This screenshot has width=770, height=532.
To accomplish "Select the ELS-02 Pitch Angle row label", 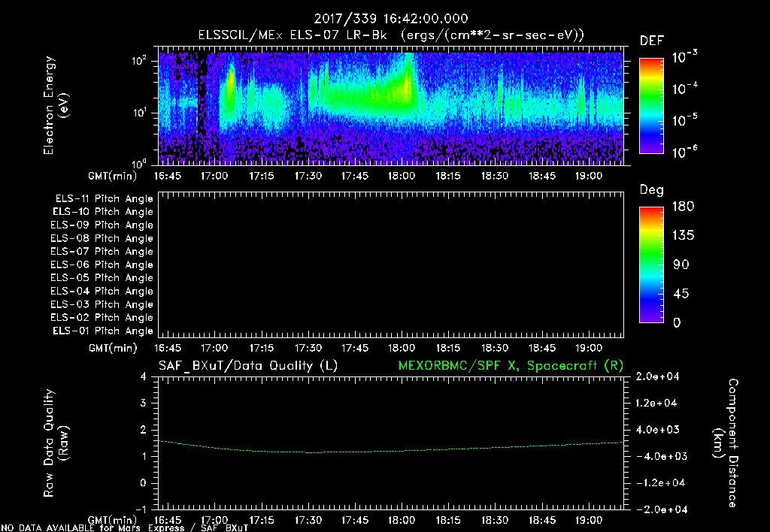I will 102,318.
